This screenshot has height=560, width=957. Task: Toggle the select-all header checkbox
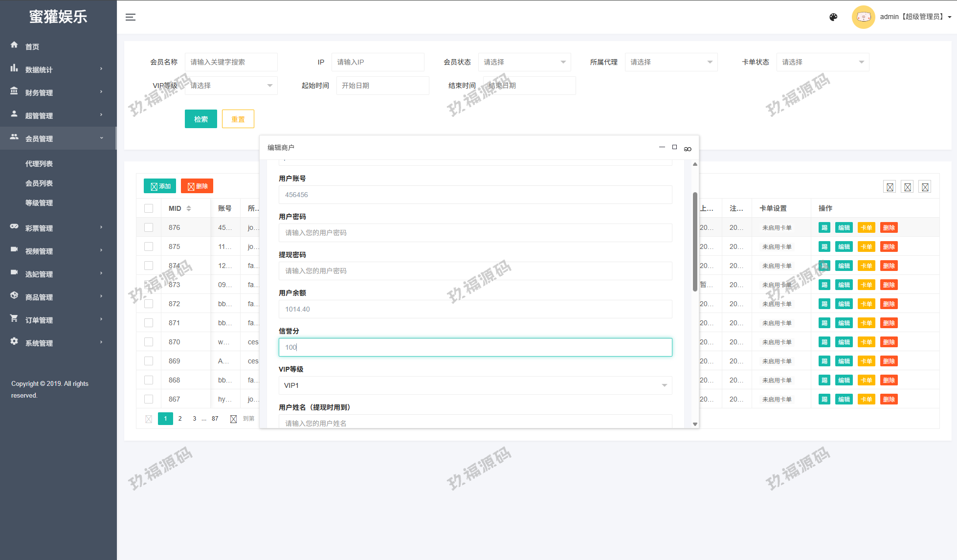[x=149, y=208]
